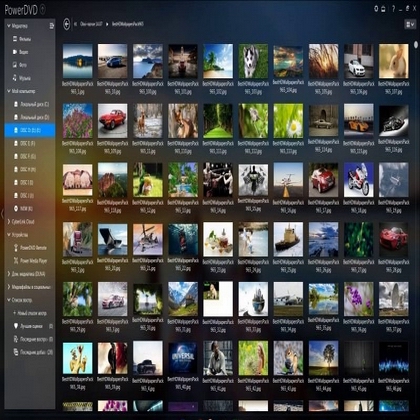Select the cartoon character on cyan thumbnail
This screenshot has width=420, height=420.
coord(78,358)
